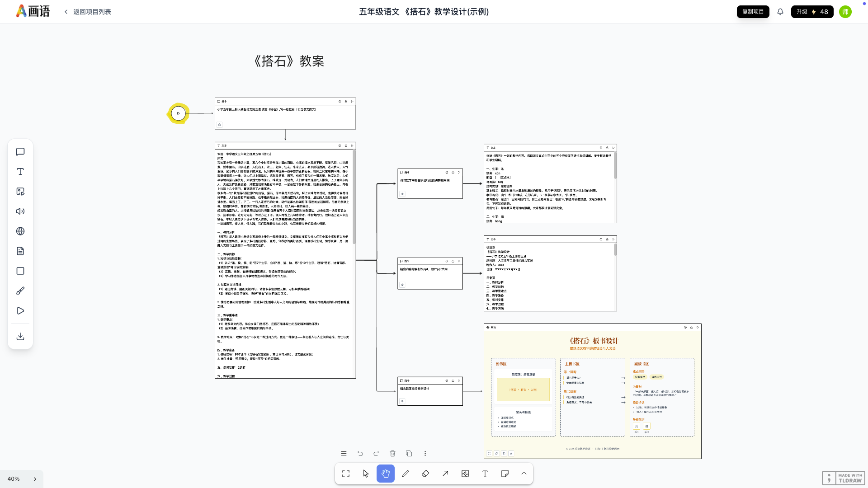Click the audio speaker icon in left sidebar
Viewport: 868px width, 488px height.
(20, 211)
